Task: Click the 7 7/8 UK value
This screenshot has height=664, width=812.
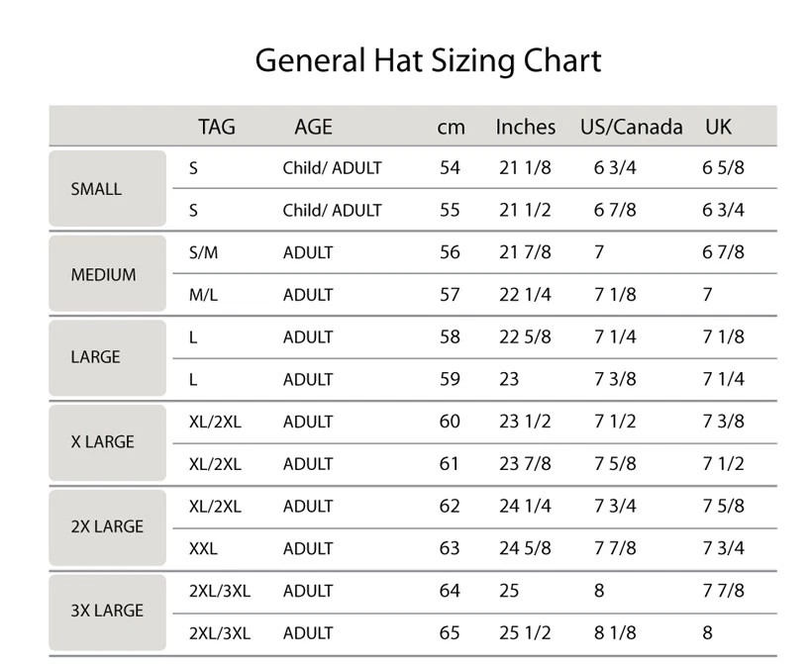Action: pos(723,591)
